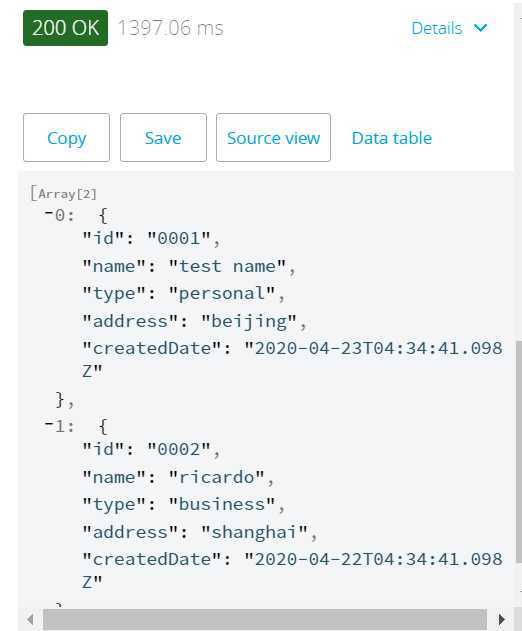Select the "ricardo" name value
Image resolution: width=522 pixels, height=631 pixels.
(x=217, y=477)
